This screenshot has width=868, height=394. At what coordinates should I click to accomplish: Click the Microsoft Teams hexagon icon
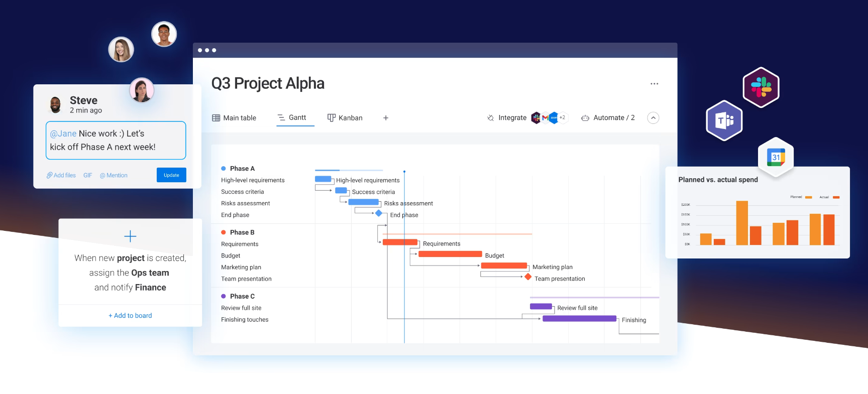(724, 120)
